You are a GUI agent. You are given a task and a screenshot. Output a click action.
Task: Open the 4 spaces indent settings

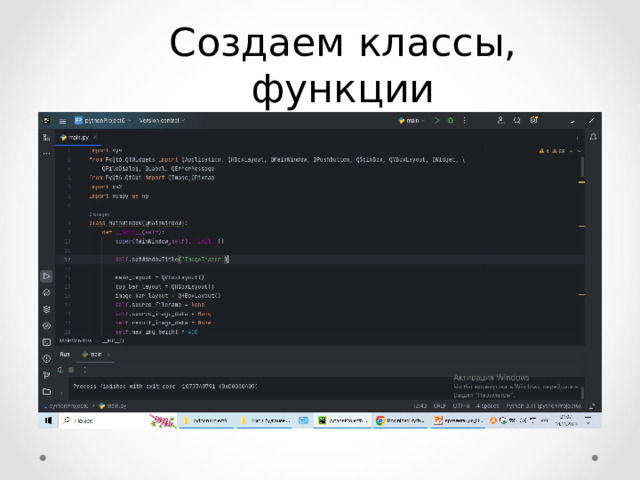tap(487, 406)
